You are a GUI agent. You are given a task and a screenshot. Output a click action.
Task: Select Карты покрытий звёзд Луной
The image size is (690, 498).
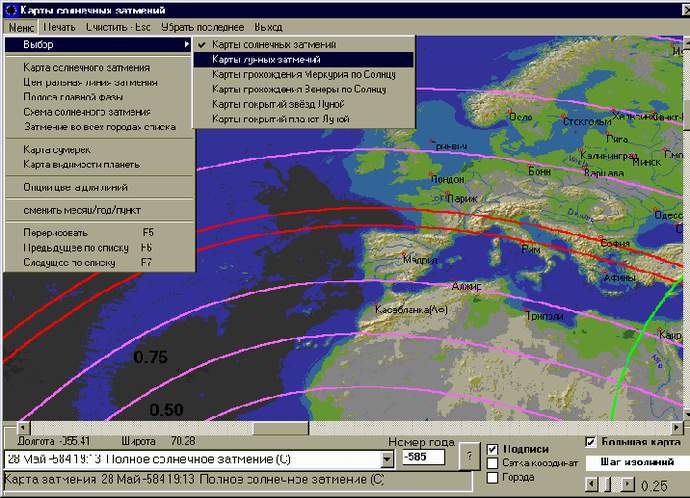(304, 104)
